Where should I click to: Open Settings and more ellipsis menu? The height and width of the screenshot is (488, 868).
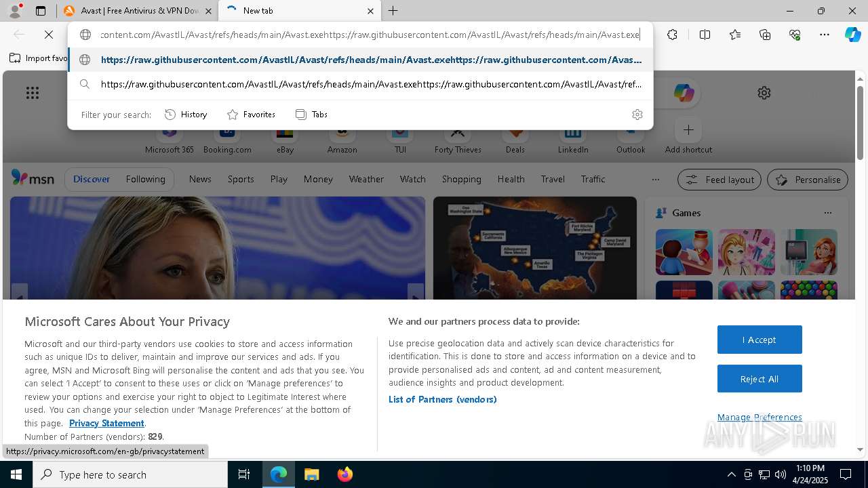coord(825,35)
